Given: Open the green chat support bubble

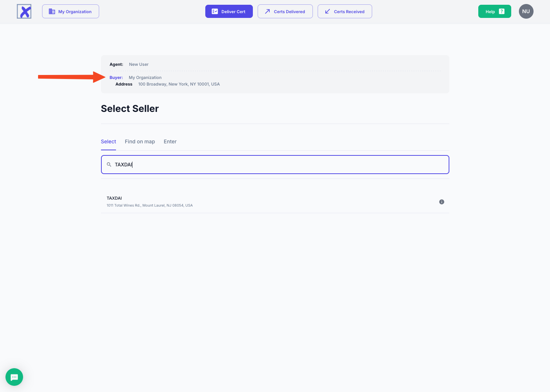Looking at the screenshot, I should (14, 377).
